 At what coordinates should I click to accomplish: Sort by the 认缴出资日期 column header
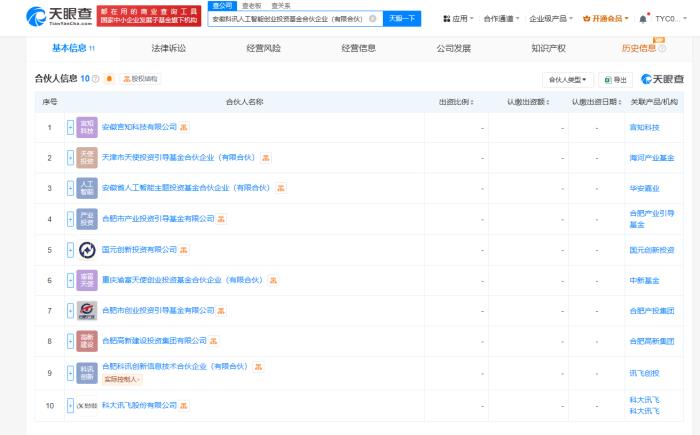[x=597, y=102]
